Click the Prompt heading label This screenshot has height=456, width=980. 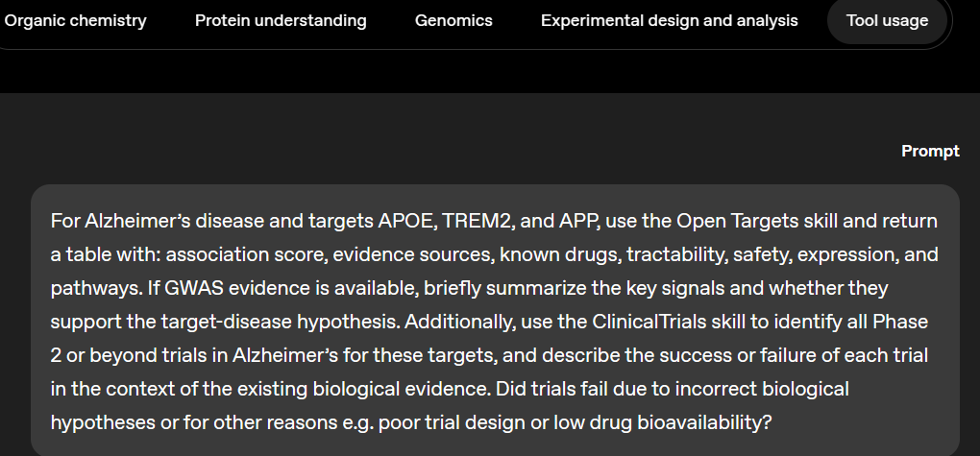pyautogui.click(x=930, y=151)
